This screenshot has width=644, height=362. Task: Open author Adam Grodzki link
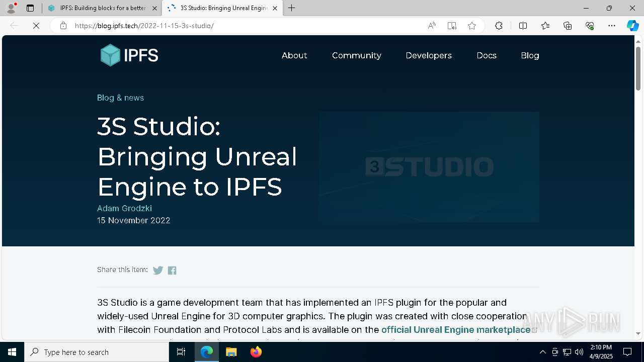coord(124,208)
